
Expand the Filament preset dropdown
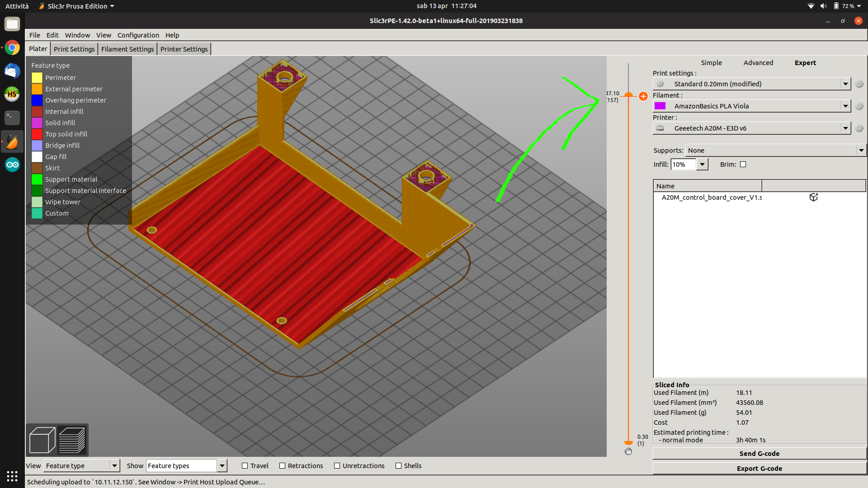pyautogui.click(x=845, y=106)
